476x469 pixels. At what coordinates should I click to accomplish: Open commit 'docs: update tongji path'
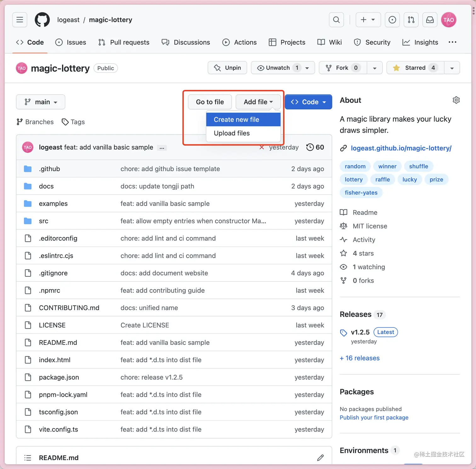point(157,186)
